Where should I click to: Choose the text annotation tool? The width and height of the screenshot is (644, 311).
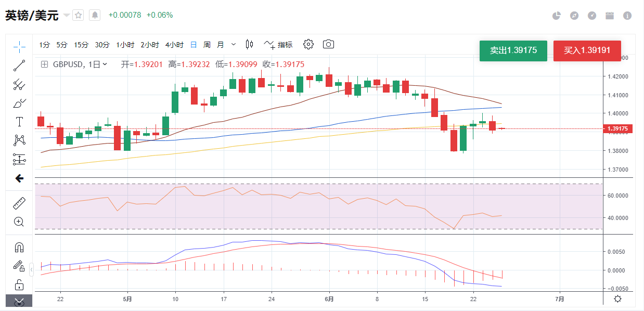pyautogui.click(x=19, y=122)
